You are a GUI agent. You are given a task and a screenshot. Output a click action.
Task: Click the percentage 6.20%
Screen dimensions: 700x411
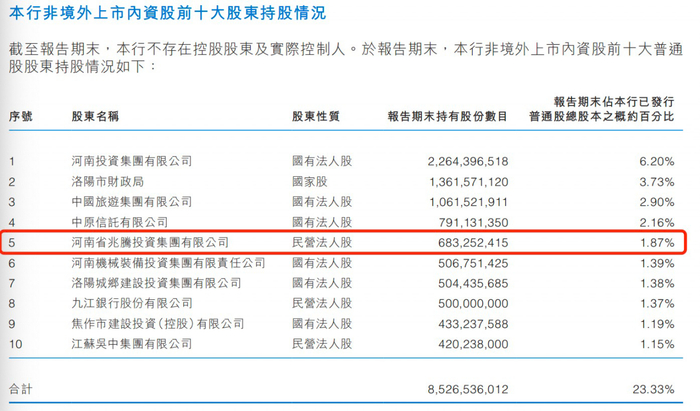657,162
